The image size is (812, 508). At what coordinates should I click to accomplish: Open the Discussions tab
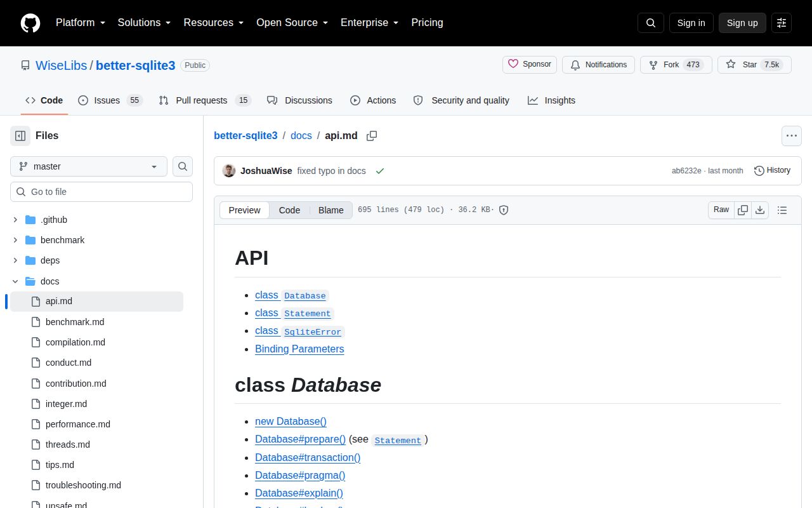pos(299,100)
